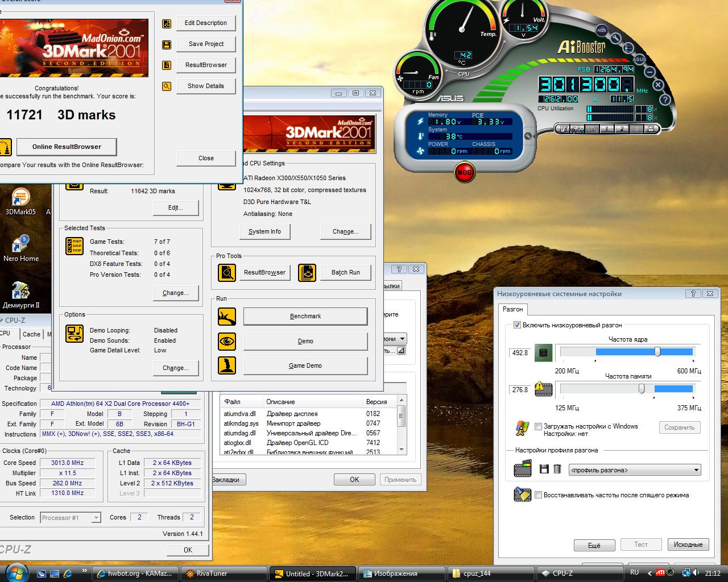Click OK in the CPU-Z window
Image resolution: width=728 pixels, height=582 pixels.
[x=188, y=550]
